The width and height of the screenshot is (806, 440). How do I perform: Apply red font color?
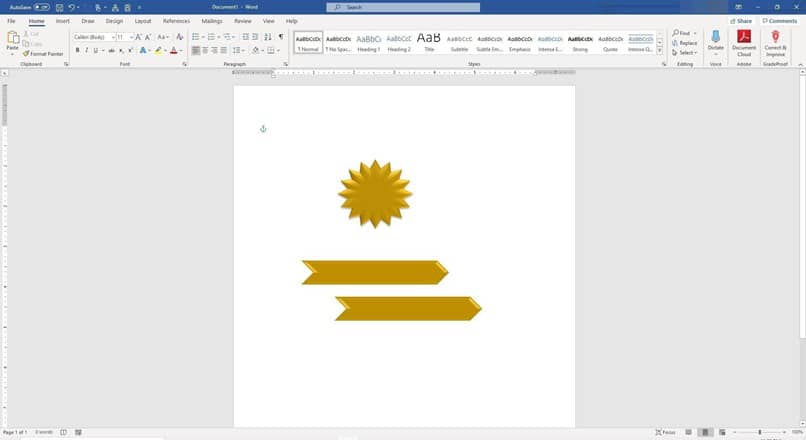pos(174,50)
